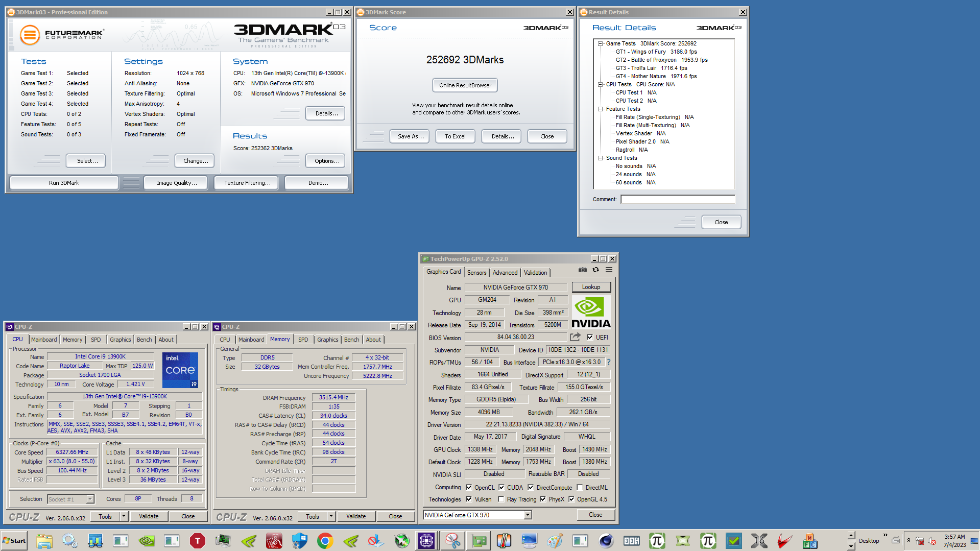This screenshot has height=551, width=980.
Task: Toggle DirectML checkbox
Action: pos(580,487)
